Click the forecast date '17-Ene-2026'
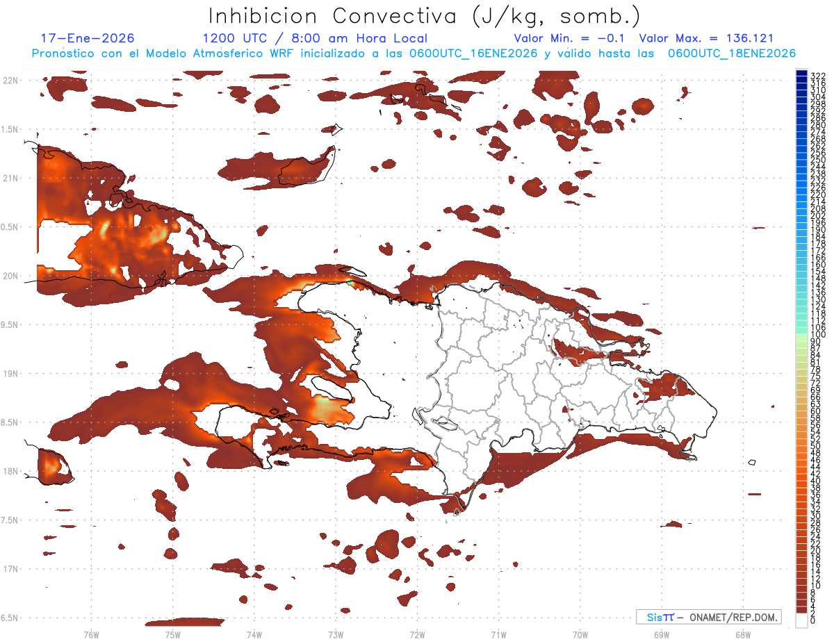Screen dimensions: 834x644 tap(88, 38)
